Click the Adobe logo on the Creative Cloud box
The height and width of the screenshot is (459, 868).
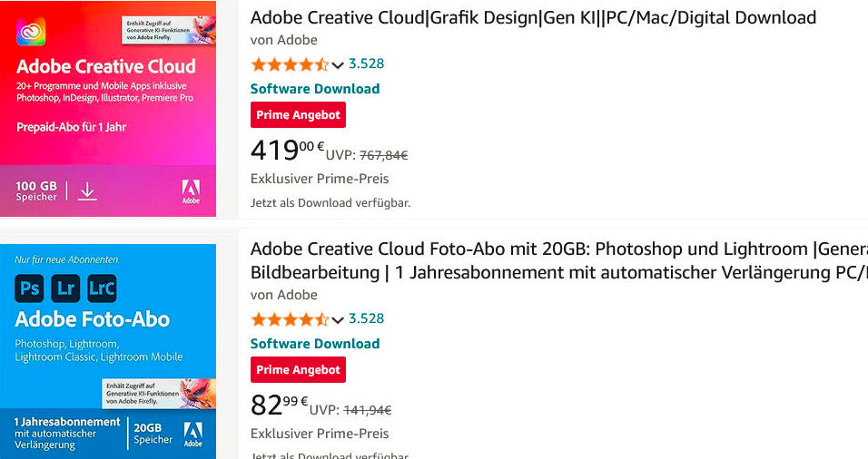(191, 191)
